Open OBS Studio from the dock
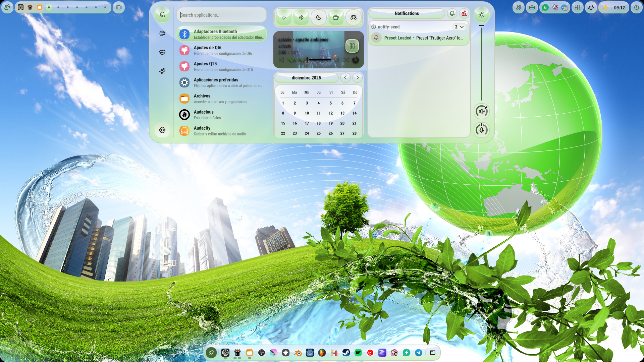This screenshot has height=362, width=644. pyautogui.click(x=262, y=353)
